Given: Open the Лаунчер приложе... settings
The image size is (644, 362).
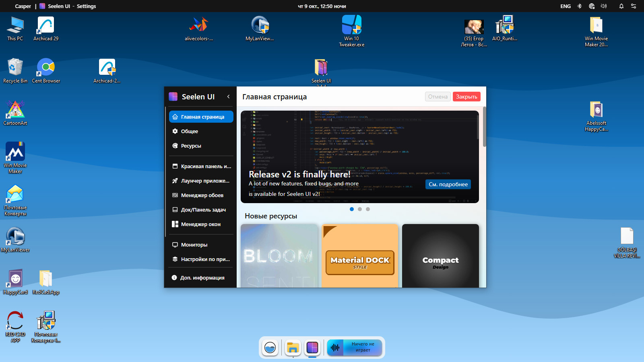Looking at the screenshot, I should coord(201,181).
